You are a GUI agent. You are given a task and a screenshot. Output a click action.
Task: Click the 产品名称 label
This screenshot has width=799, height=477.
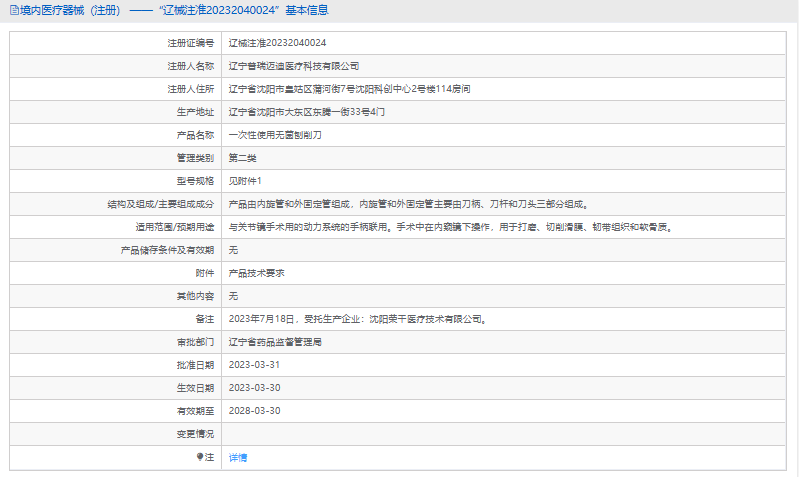[196, 135]
